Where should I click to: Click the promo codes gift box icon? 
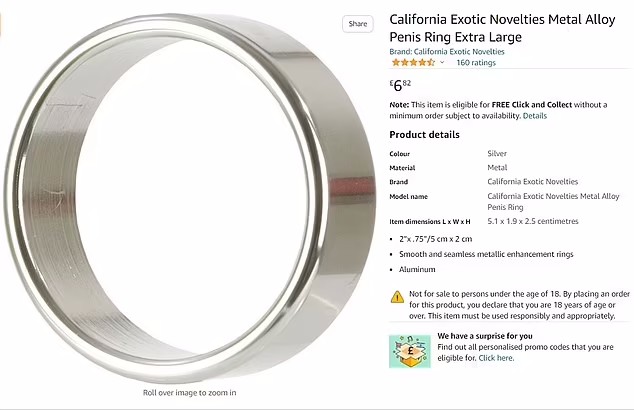[409, 351]
